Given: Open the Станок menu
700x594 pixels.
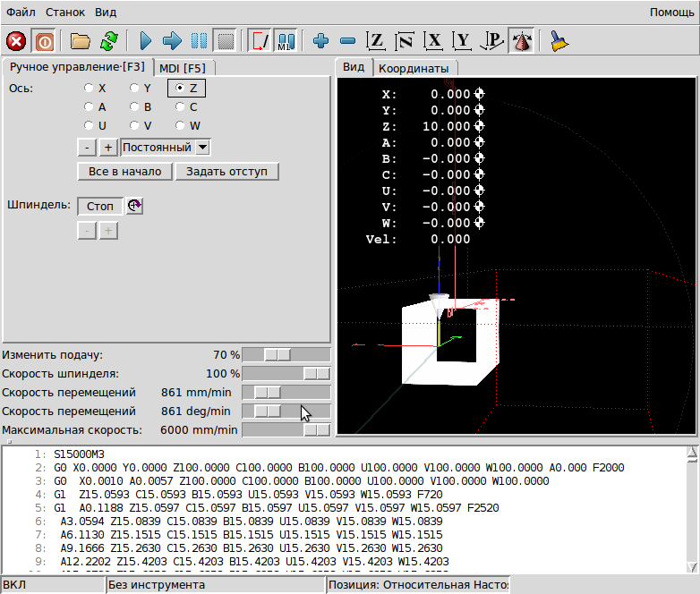Looking at the screenshot, I should click(65, 13).
